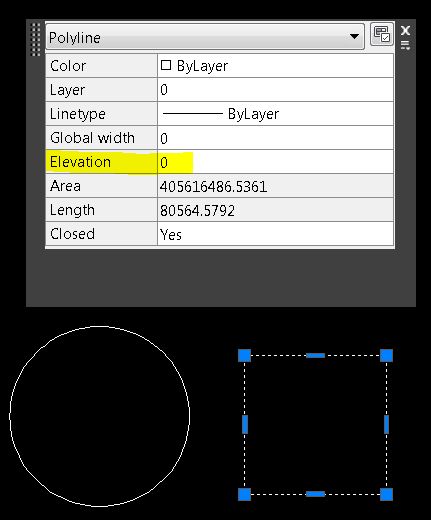Open the Polyline object type dropdown

(205, 37)
